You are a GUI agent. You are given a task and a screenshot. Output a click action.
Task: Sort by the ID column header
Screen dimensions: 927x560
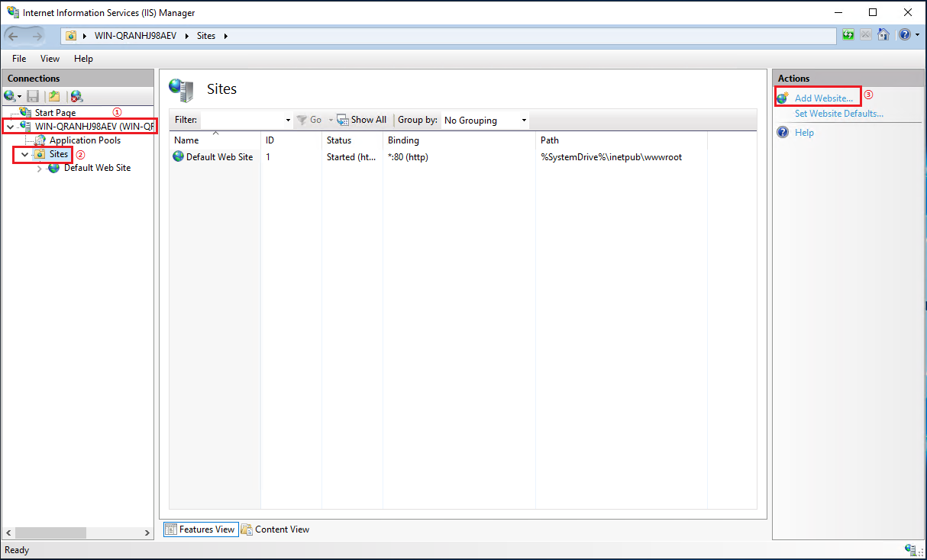[x=291, y=140]
